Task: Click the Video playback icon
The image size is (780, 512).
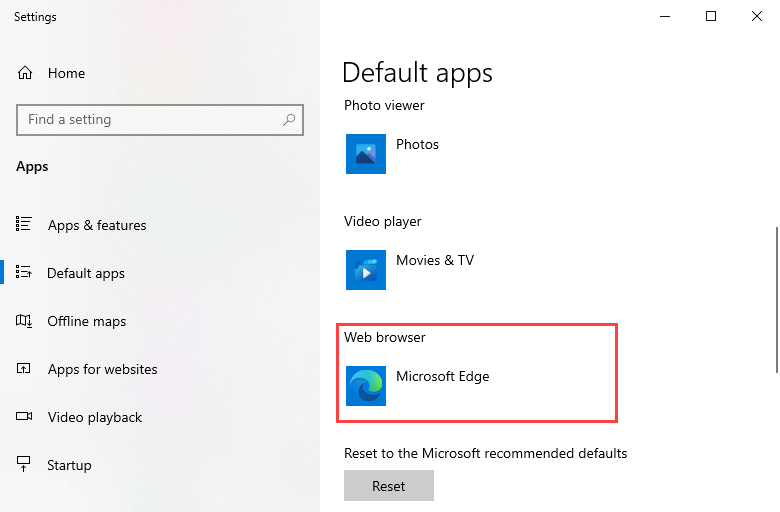Action: click(x=25, y=417)
